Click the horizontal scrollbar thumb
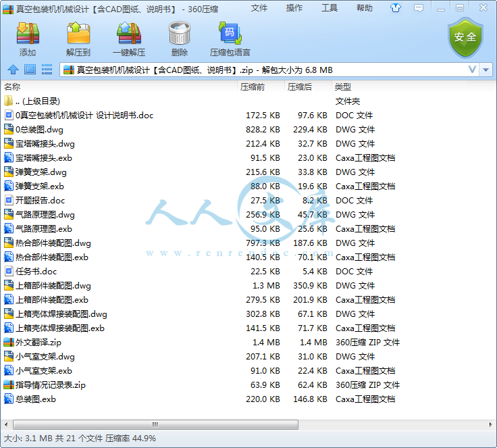The width and height of the screenshot is (497, 448). (x=155, y=424)
